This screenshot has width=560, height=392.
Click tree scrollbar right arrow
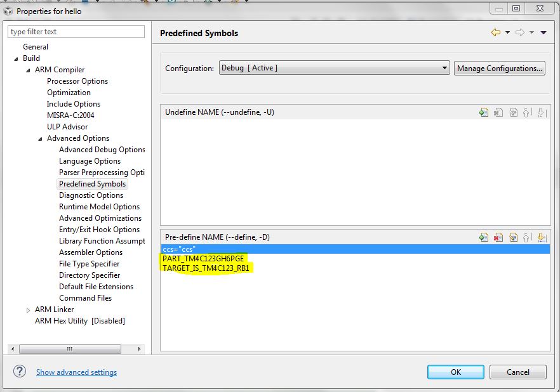[139, 349]
